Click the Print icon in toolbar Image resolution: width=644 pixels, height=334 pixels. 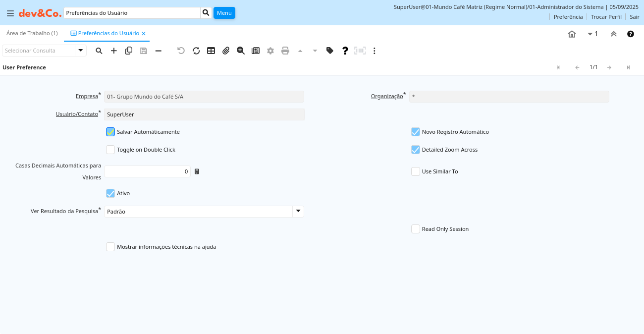[x=285, y=51]
